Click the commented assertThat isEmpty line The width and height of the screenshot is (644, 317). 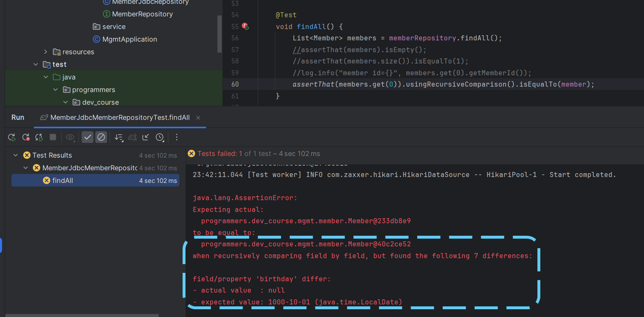pyautogui.click(x=359, y=50)
